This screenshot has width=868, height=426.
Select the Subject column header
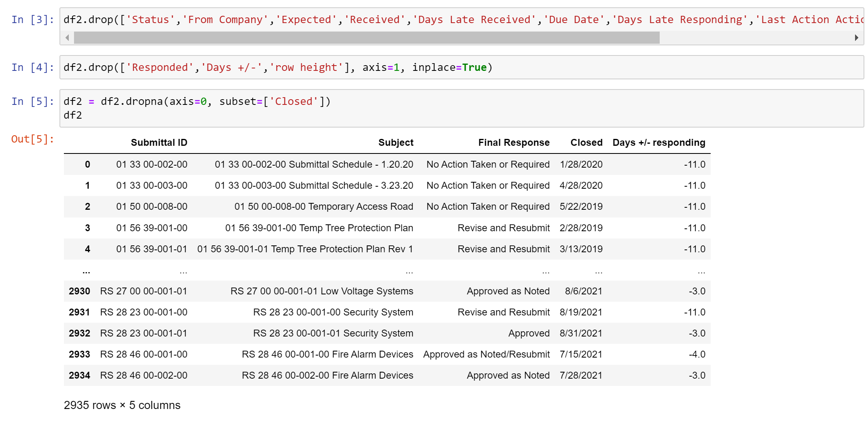tap(396, 143)
